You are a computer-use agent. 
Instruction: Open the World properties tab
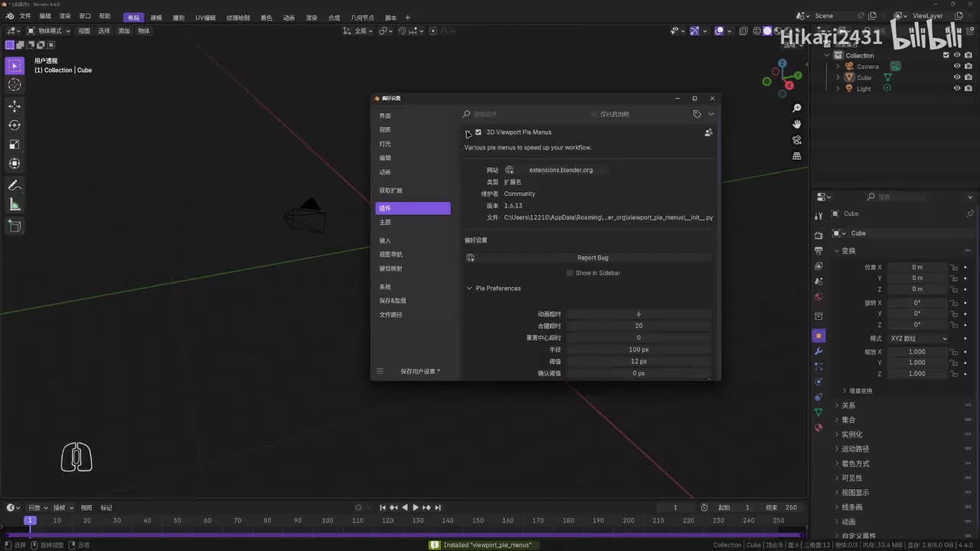click(818, 297)
